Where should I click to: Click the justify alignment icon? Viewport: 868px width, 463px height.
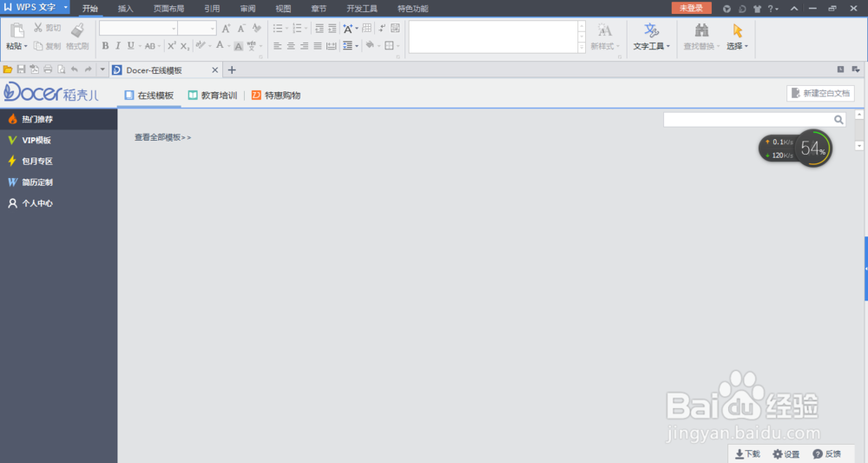tap(317, 46)
